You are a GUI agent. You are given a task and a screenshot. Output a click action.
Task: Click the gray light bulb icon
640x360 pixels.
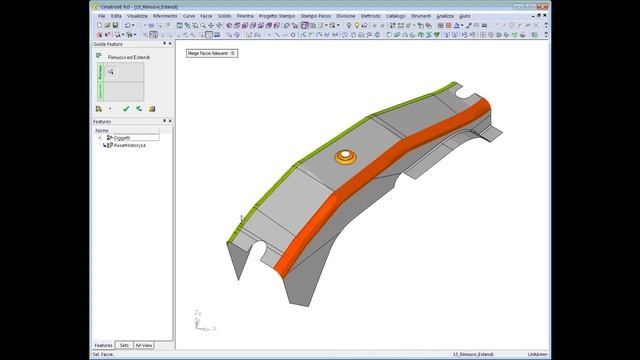[349, 25]
